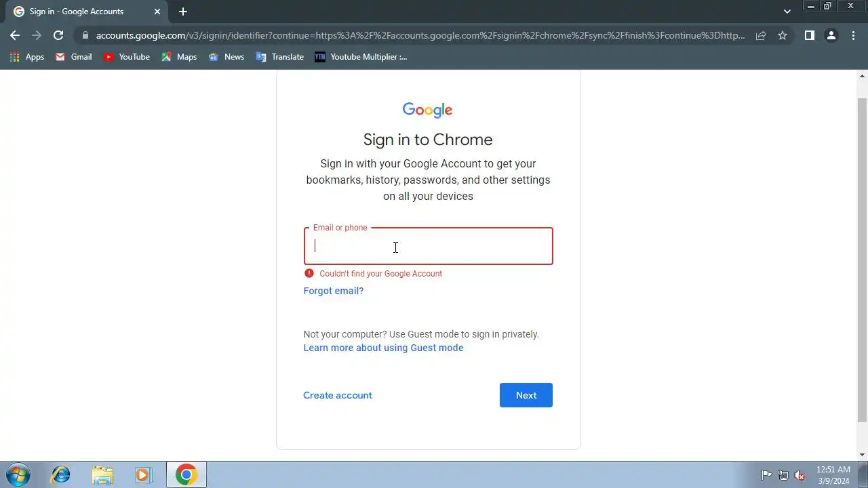868x488 pixels.
Task: Open the Chrome profile avatar icon
Action: click(x=831, y=35)
